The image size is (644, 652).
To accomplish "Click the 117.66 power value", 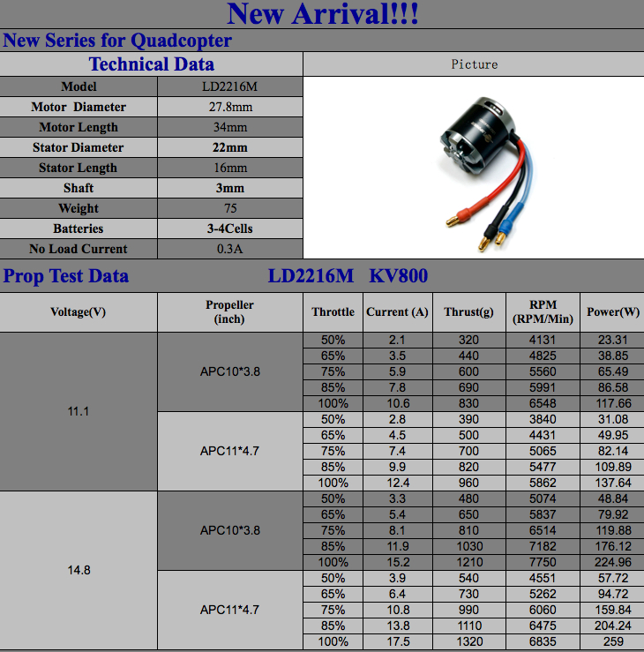I will click(612, 403).
